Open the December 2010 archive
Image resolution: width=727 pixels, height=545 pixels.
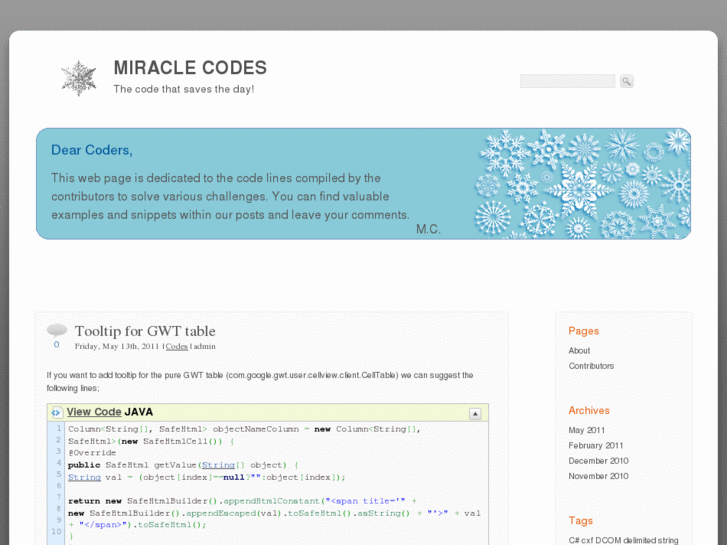click(599, 461)
